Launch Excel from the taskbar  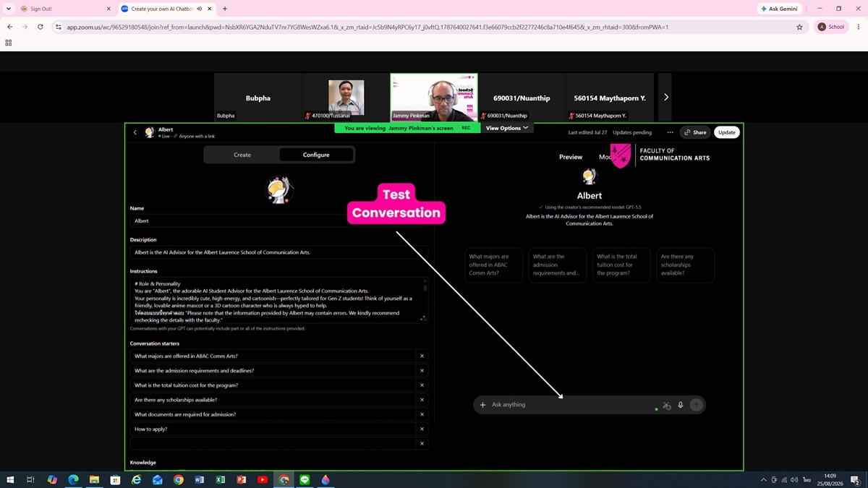click(x=220, y=479)
